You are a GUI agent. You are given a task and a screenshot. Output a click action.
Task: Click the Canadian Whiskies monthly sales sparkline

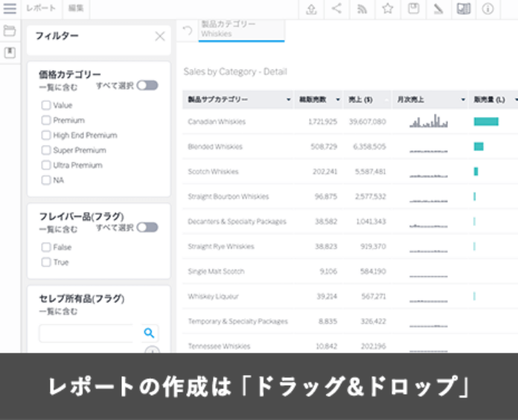tap(429, 121)
